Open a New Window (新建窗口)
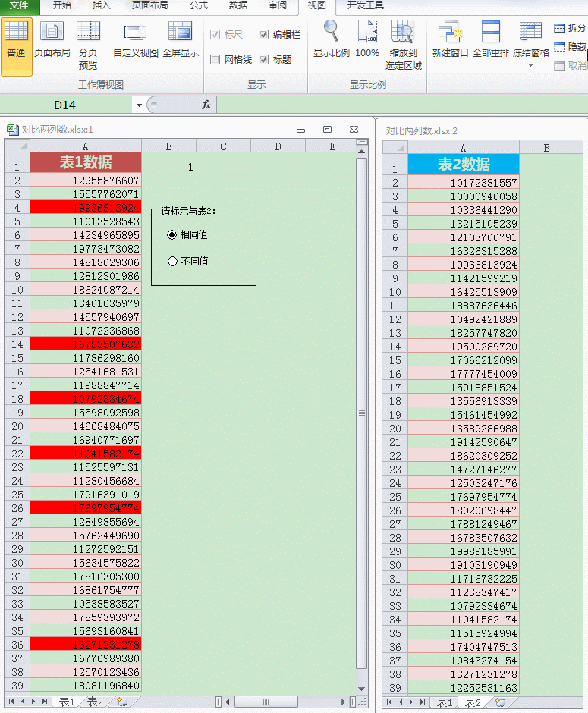Viewport: 588px width, 713px height. (450, 40)
